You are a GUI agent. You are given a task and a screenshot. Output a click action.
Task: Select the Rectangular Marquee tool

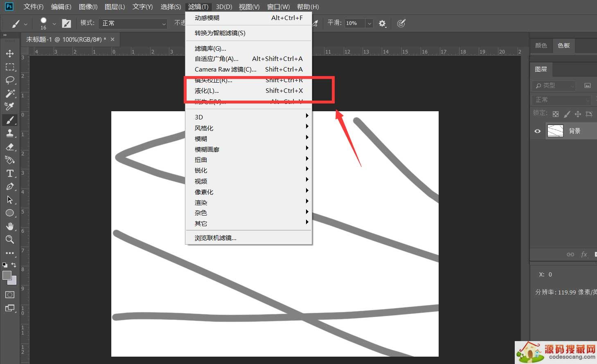tap(10, 67)
